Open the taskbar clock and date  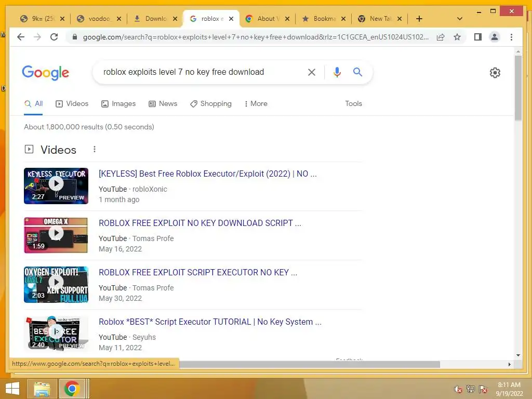[x=509, y=389]
